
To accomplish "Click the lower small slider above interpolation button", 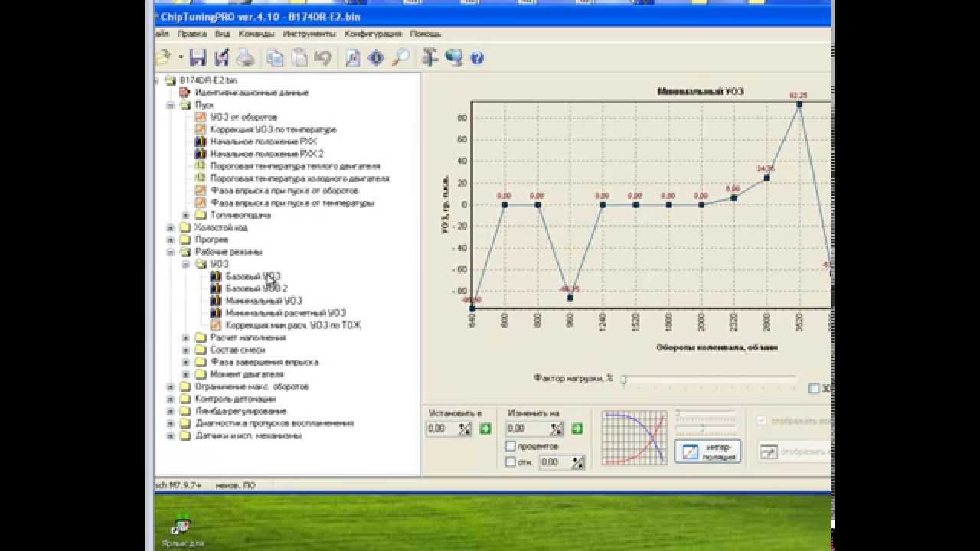I will pyautogui.click(x=704, y=428).
